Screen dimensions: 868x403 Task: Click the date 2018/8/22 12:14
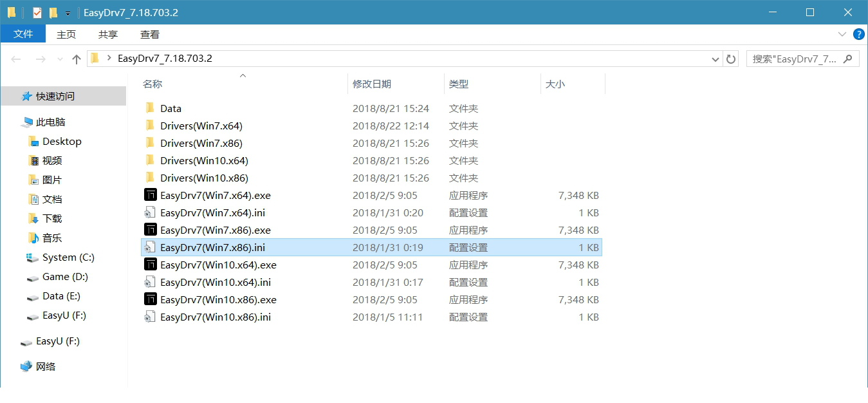(391, 126)
